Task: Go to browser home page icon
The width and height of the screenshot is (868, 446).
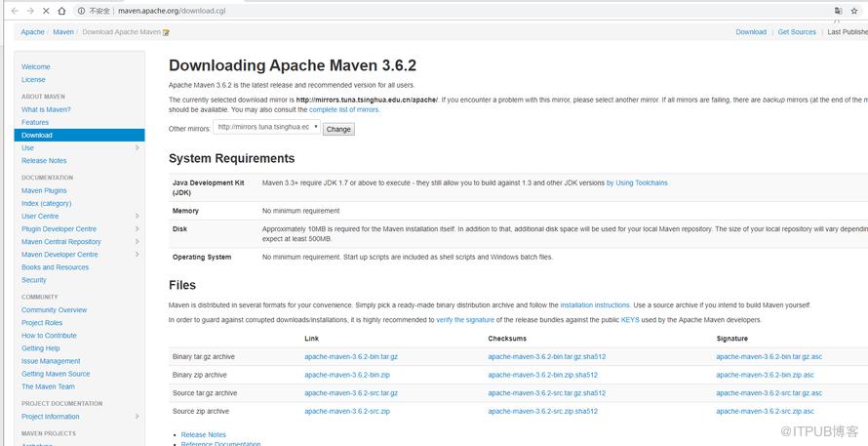Action: pos(61,11)
